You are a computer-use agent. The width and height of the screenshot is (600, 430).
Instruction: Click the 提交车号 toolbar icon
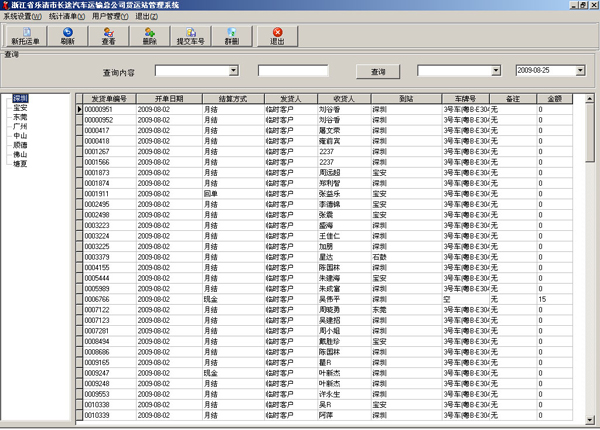(190, 33)
